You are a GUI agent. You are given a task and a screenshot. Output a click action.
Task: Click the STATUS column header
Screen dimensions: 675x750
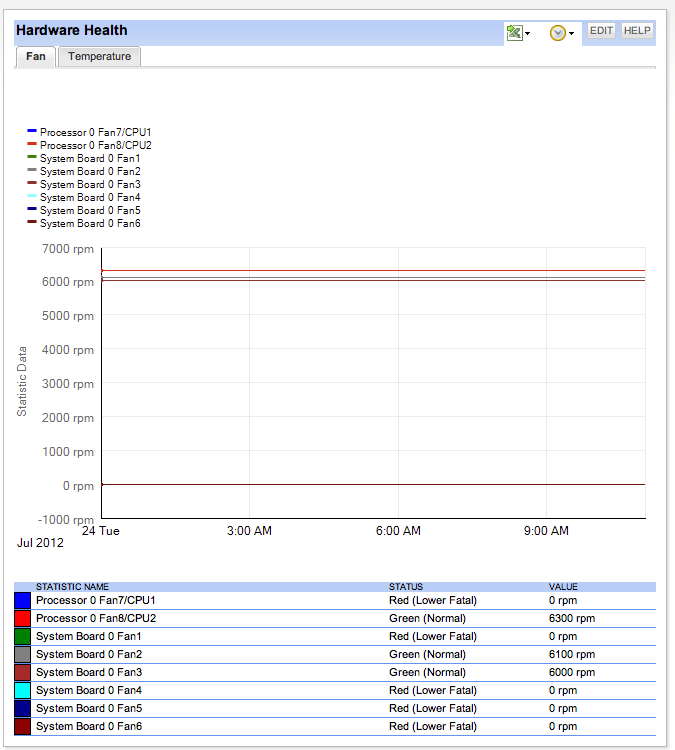tap(406, 587)
